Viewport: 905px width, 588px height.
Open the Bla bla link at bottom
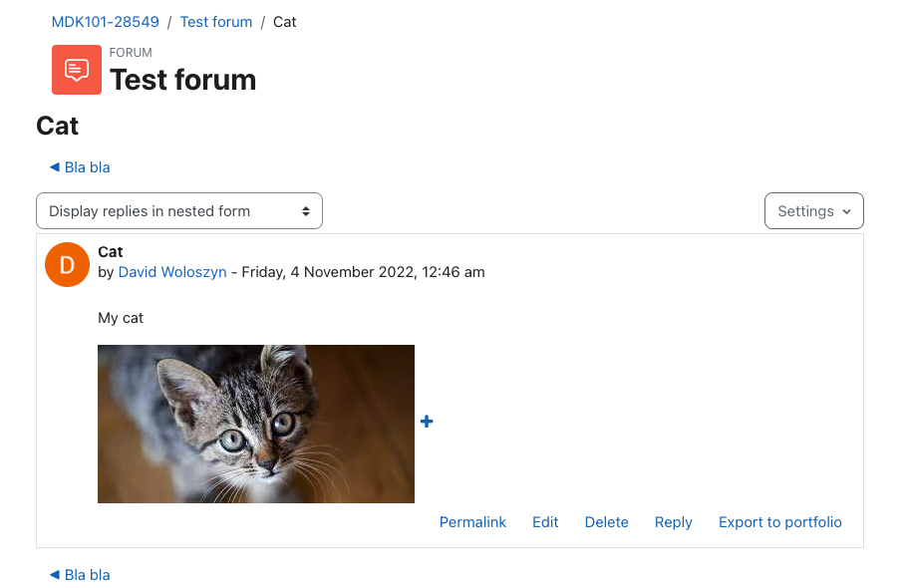click(x=87, y=575)
